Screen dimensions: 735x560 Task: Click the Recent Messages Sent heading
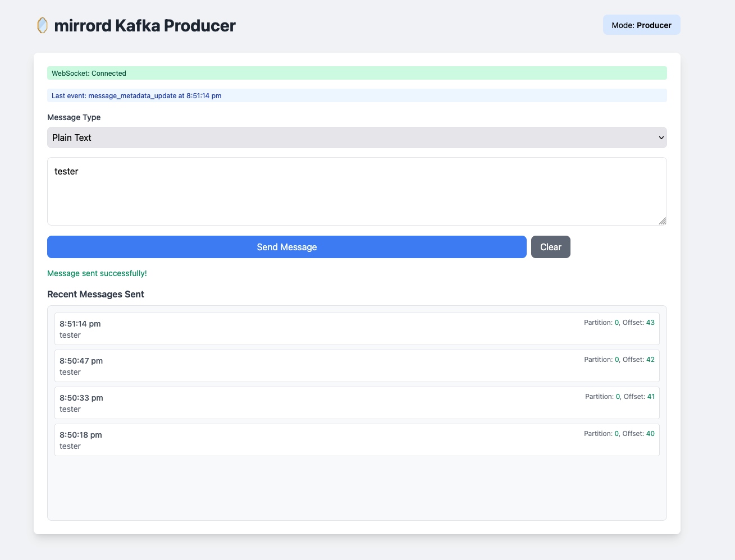[x=95, y=294]
